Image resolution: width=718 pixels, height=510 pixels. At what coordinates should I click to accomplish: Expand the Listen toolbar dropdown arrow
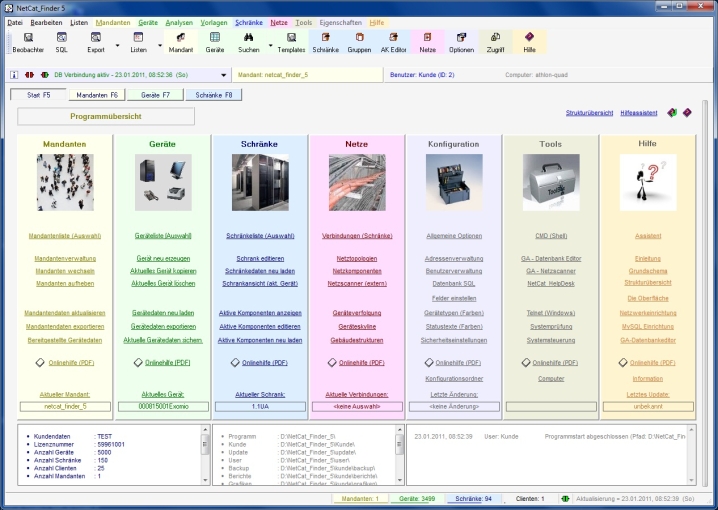[x=159, y=45]
